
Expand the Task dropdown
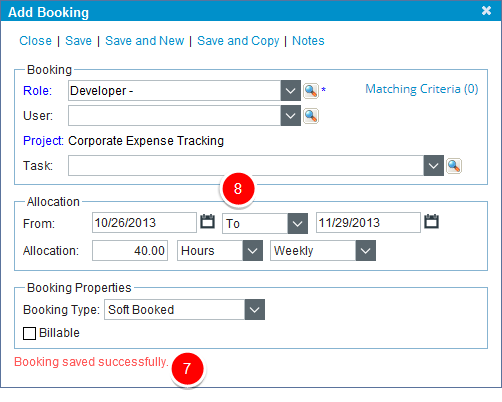tap(433, 165)
